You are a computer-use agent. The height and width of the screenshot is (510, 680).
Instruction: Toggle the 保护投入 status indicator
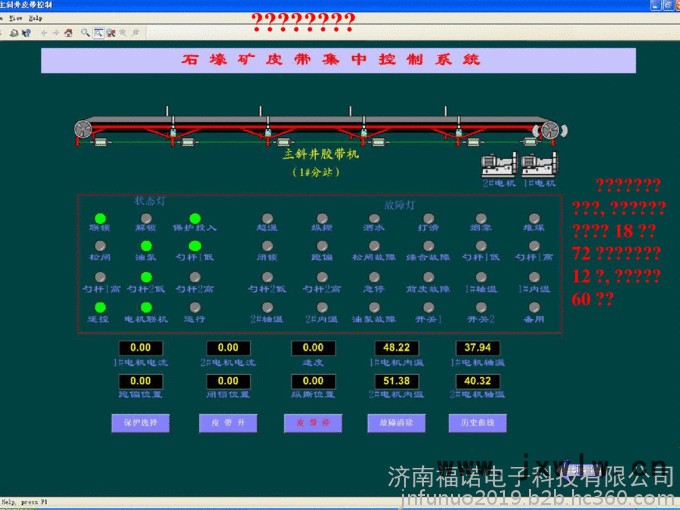(x=194, y=218)
